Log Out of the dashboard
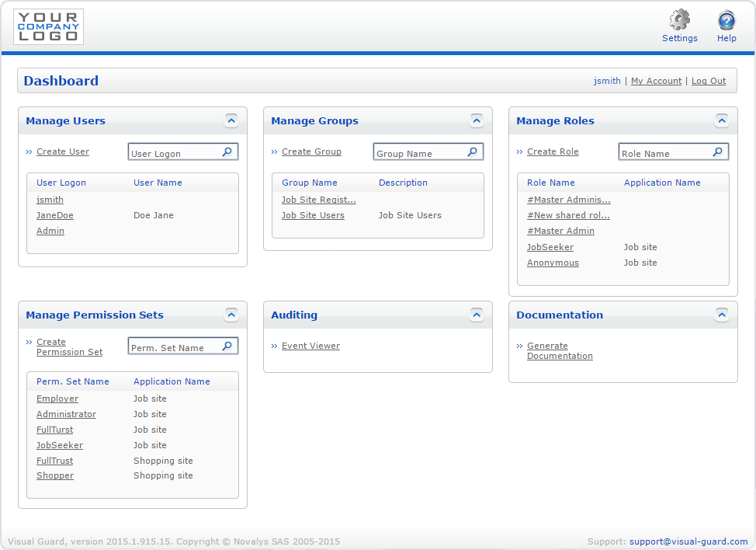Screen dimensions: 756x550 708,80
